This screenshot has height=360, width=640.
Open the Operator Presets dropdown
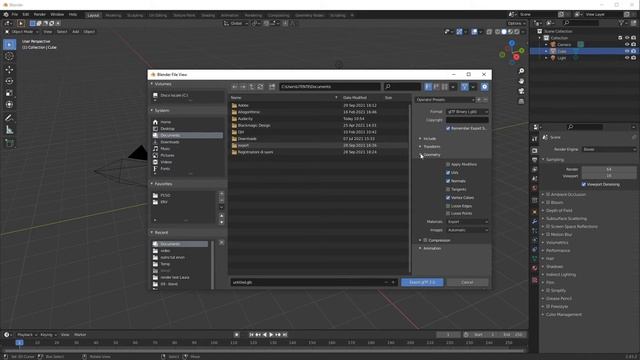pyautogui.click(x=445, y=100)
